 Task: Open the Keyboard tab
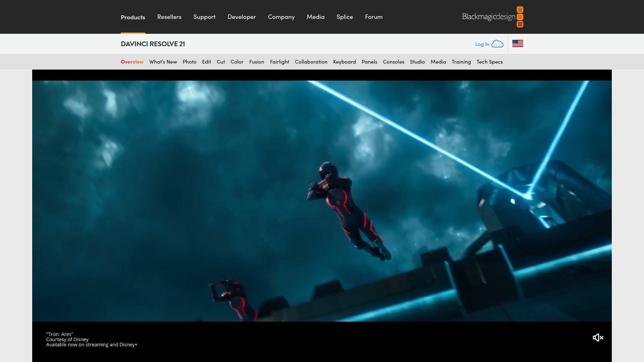point(345,62)
